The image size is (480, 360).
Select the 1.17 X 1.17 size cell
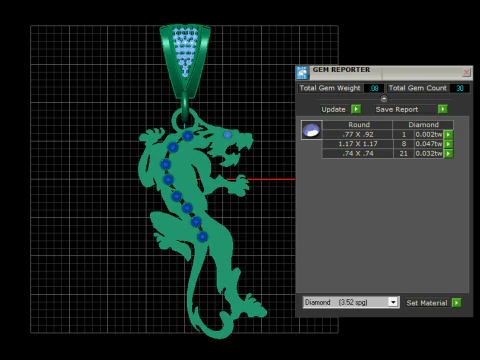click(357, 144)
